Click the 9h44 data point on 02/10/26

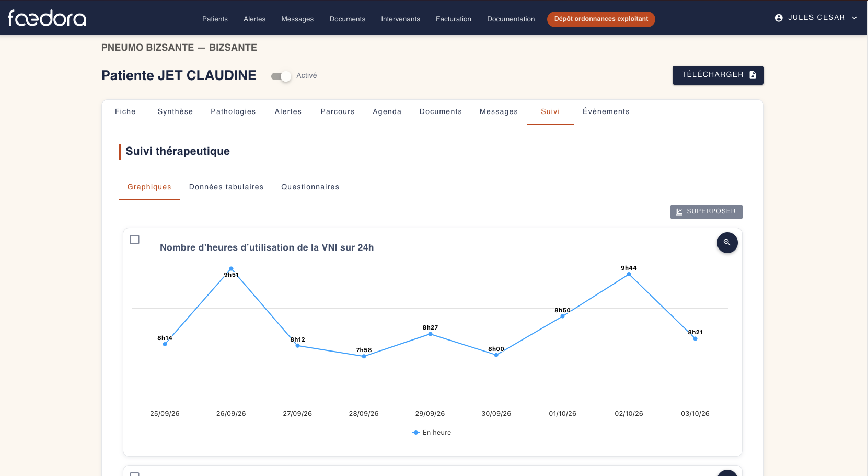pyautogui.click(x=629, y=274)
